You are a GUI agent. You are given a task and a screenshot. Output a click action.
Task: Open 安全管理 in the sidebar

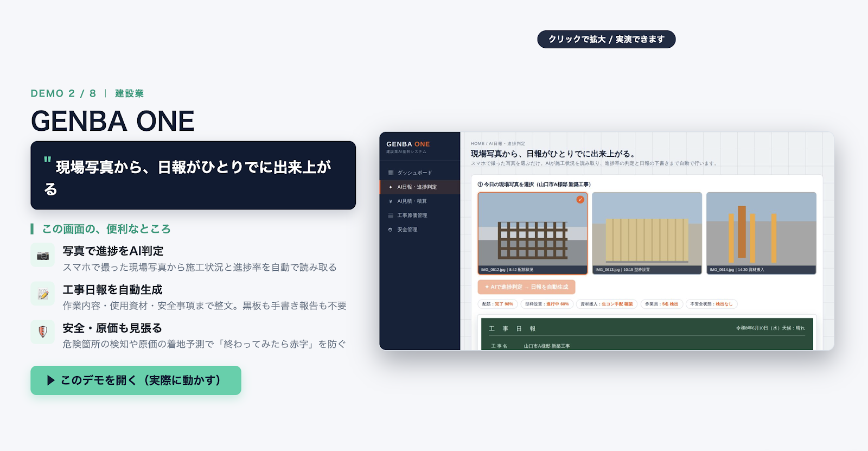(420, 230)
